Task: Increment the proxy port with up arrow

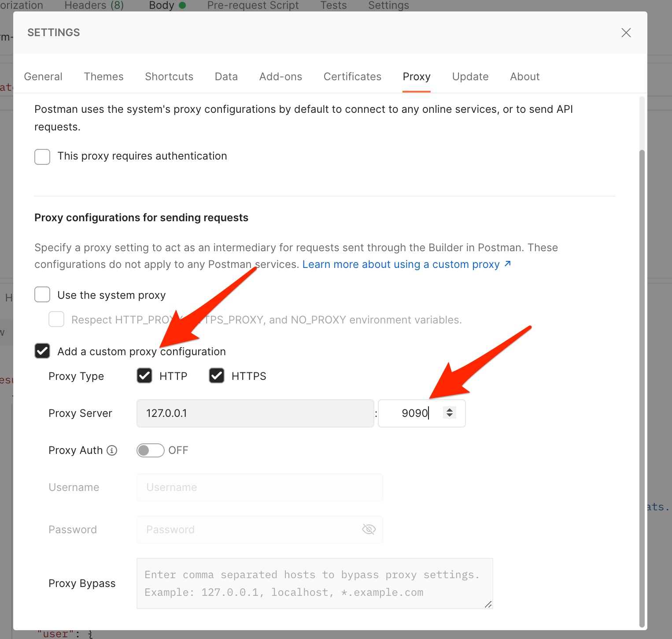Action: click(x=450, y=410)
